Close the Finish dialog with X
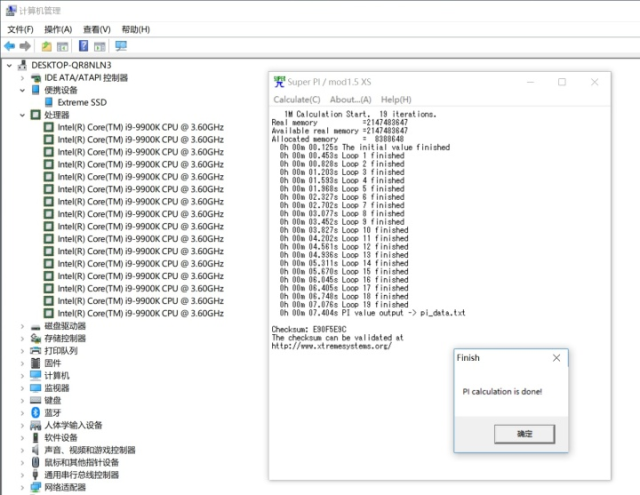The height and width of the screenshot is (495, 640). [556, 358]
